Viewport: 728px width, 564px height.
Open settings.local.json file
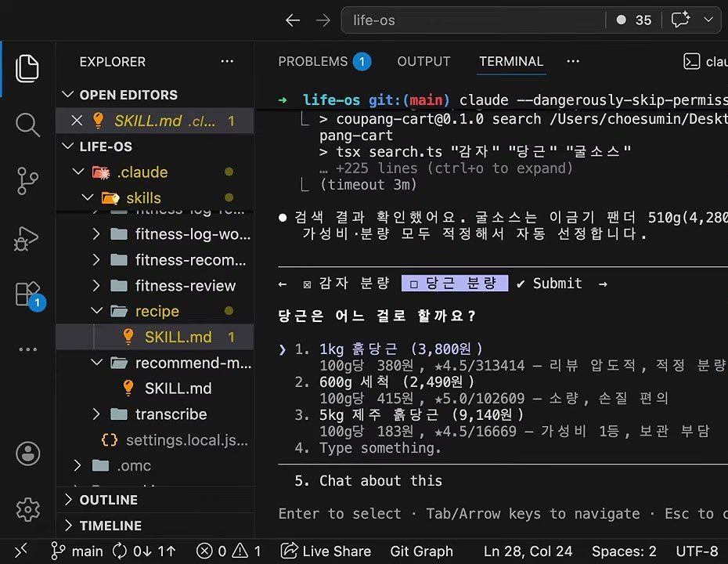(x=155, y=440)
